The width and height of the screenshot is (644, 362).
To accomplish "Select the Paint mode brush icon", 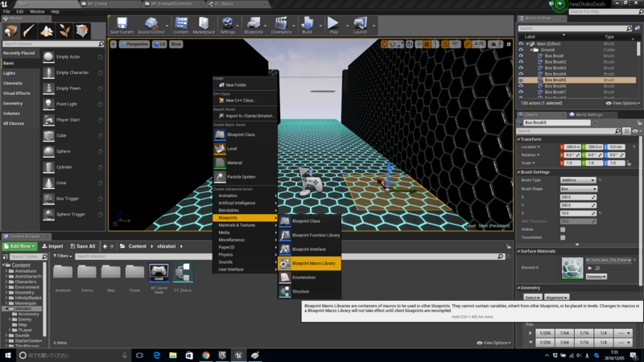I will (29, 31).
